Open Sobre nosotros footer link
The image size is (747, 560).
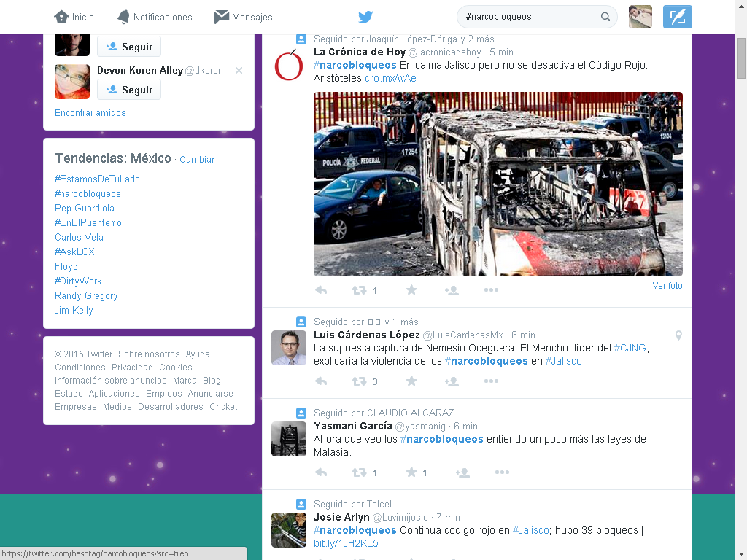[x=149, y=354]
